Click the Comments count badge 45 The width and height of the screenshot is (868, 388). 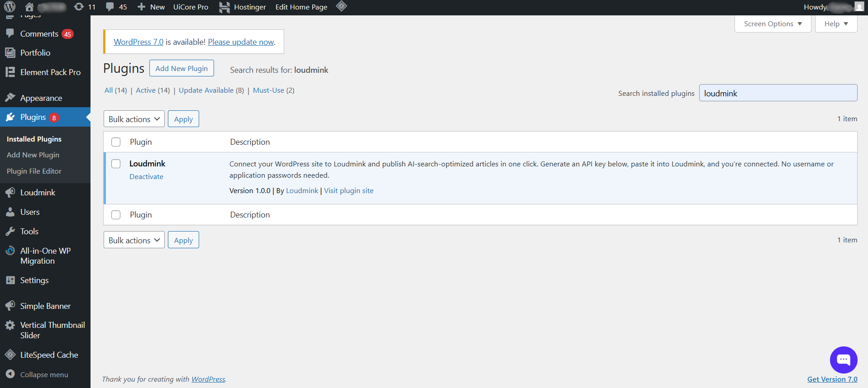67,34
